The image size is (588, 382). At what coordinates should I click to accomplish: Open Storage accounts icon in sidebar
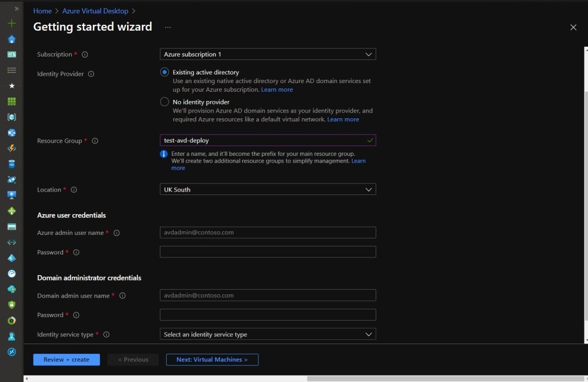[x=12, y=227]
